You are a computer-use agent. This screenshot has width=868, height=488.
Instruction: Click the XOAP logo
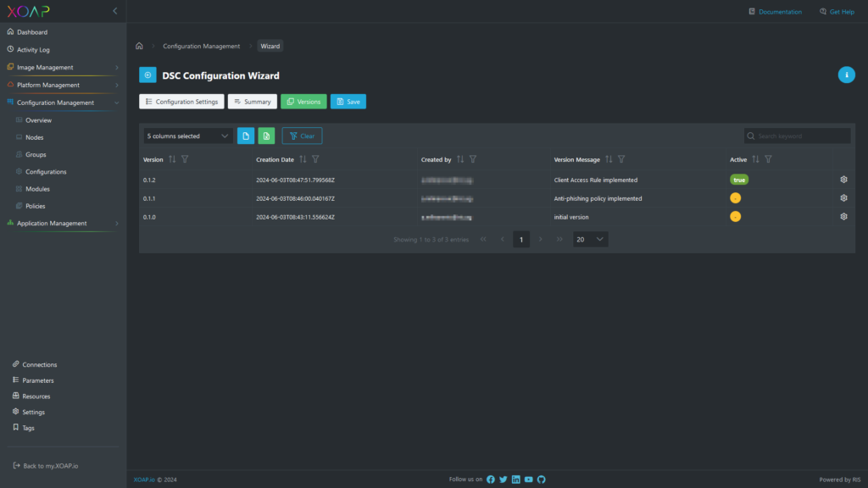28,11
